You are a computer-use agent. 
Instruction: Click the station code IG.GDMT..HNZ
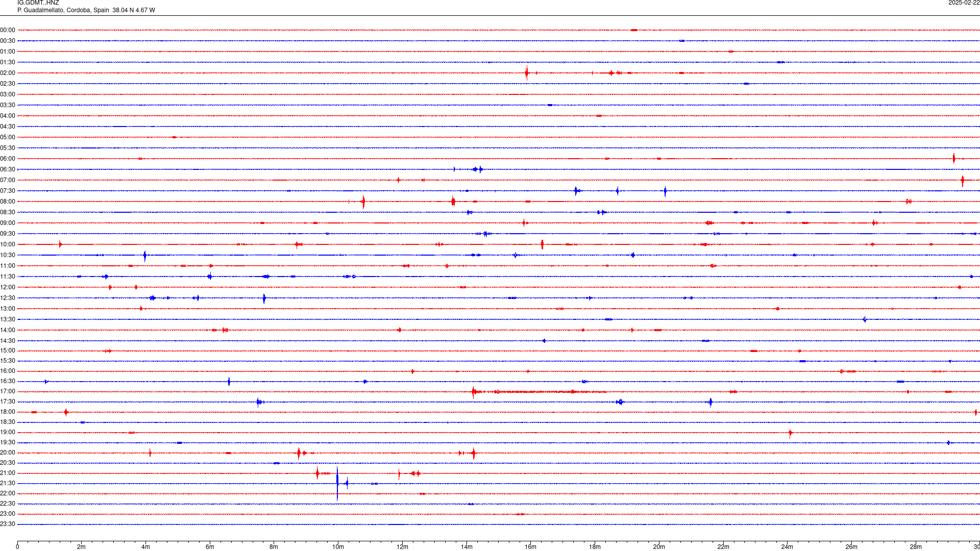tap(38, 3)
